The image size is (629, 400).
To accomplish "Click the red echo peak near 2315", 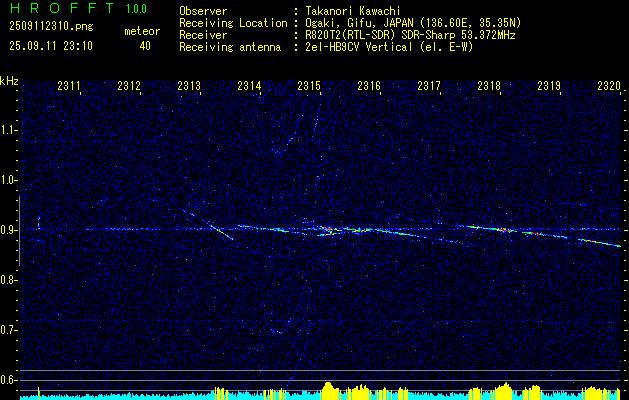I will coord(327,229).
